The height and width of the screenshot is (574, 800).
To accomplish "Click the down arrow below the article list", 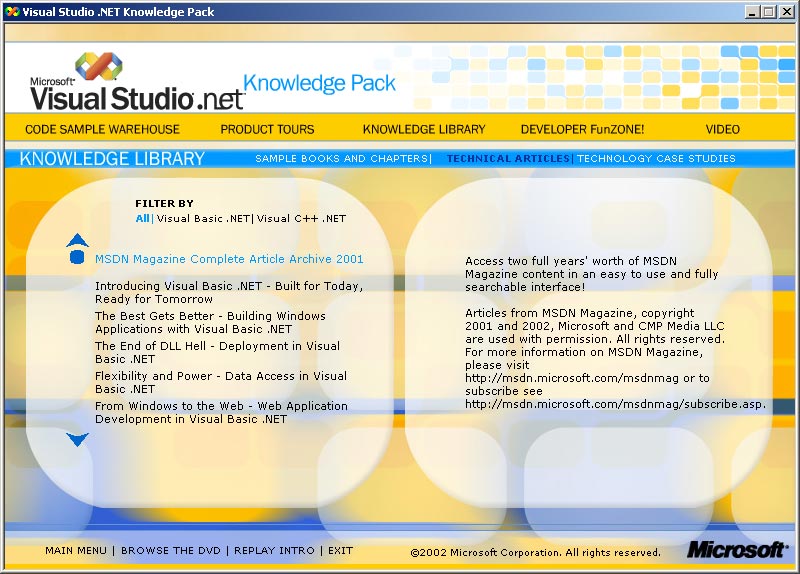I will (x=78, y=439).
